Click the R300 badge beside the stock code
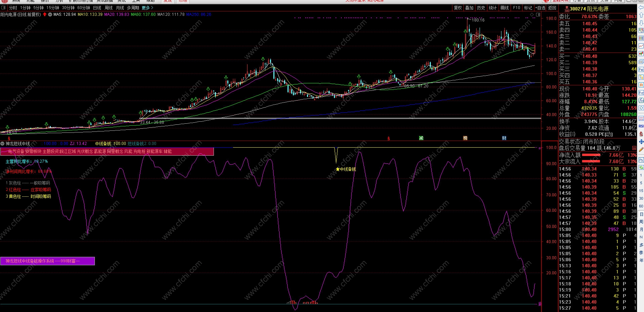 point(567,9)
